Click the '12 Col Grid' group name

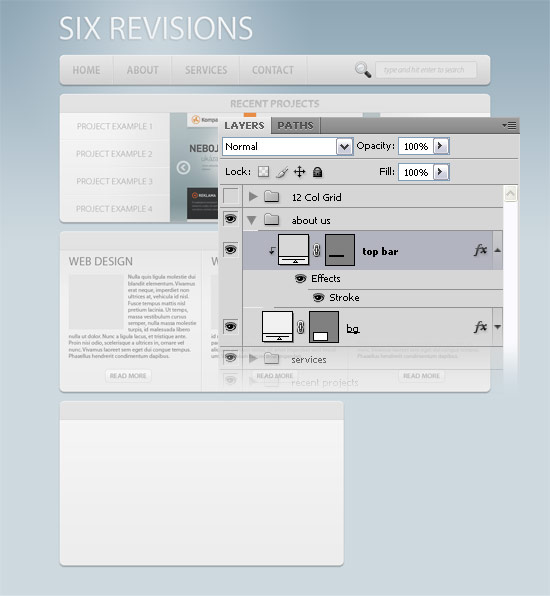click(317, 197)
